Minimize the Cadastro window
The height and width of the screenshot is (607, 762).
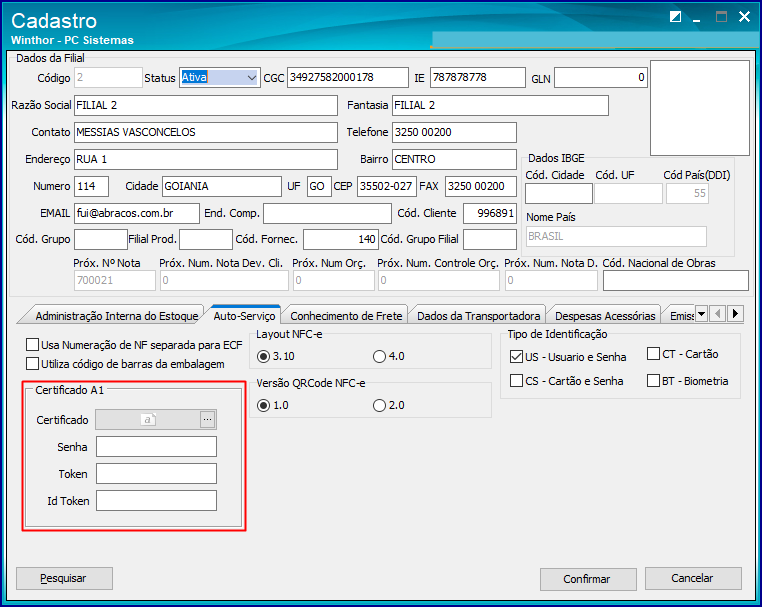(697, 18)
